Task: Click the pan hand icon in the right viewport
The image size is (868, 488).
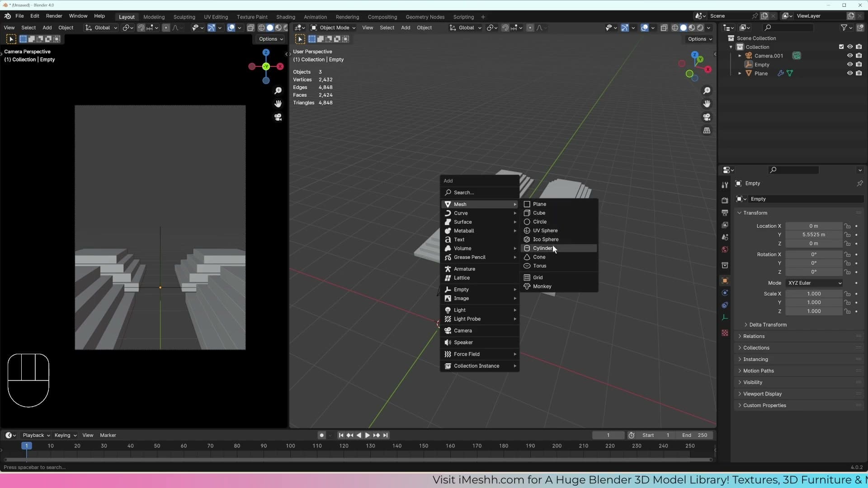Action: pos(707,104)
